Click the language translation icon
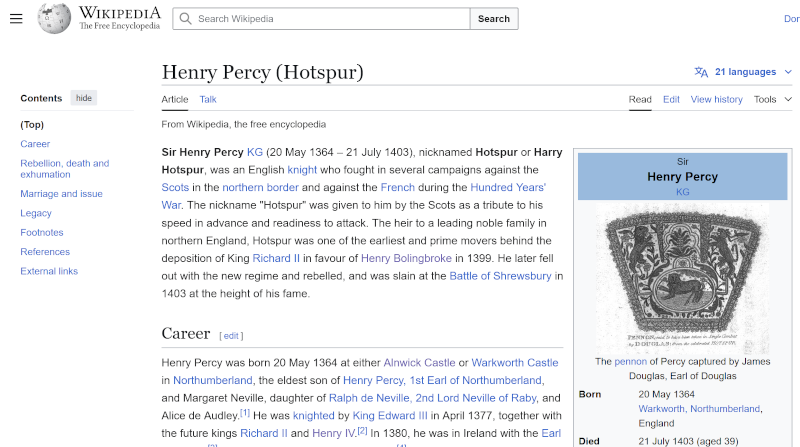The height and width of the screenshot is (447, 800). 701,72
